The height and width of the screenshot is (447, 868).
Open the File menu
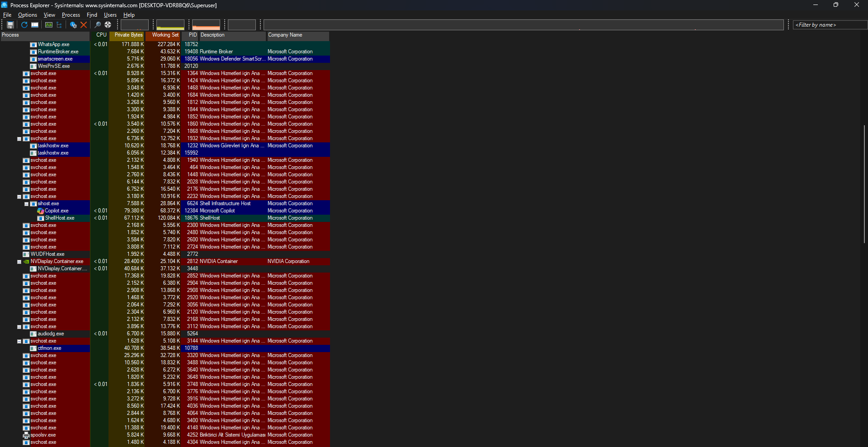click(x=7, y=15)
